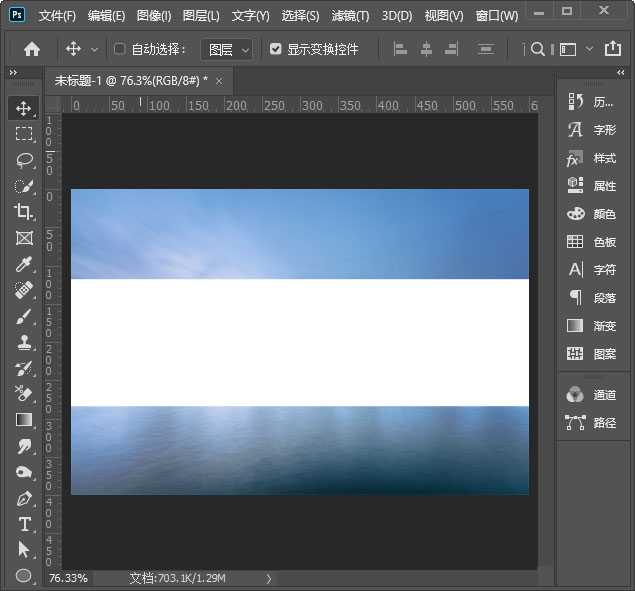The width and height of the screenshot is (635, 591).
Task: Open the 通道 panel
Action: tap(592, 395)
